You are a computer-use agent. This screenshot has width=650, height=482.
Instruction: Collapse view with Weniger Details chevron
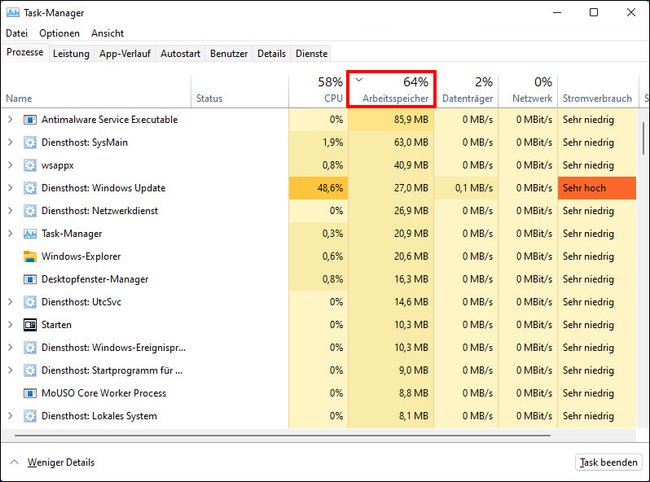(x=14, y=462)
